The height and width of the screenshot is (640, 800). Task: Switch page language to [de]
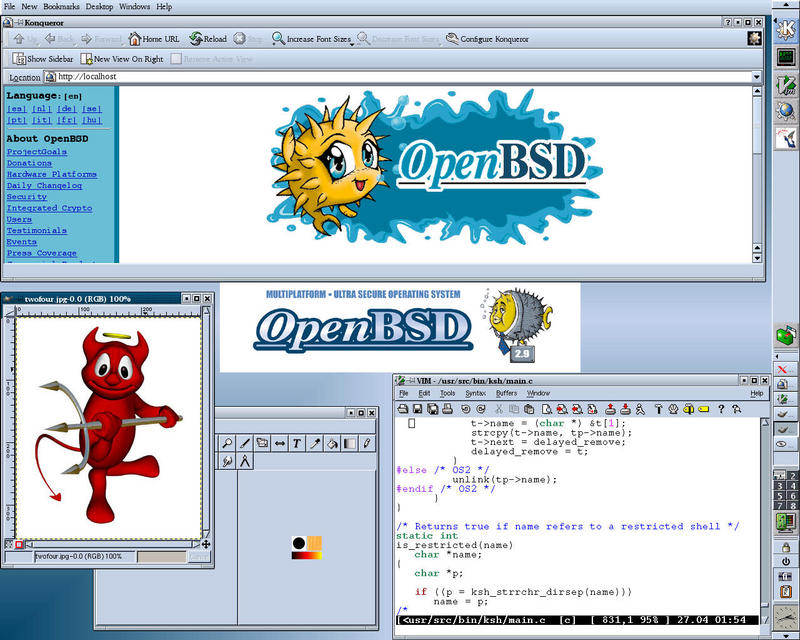[x=66, y=109]
